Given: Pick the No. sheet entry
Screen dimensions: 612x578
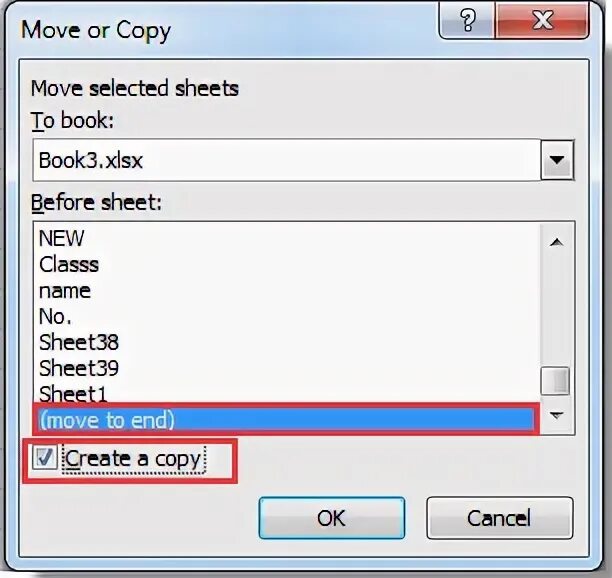Looking at the screenshot, I should [55, 316].
